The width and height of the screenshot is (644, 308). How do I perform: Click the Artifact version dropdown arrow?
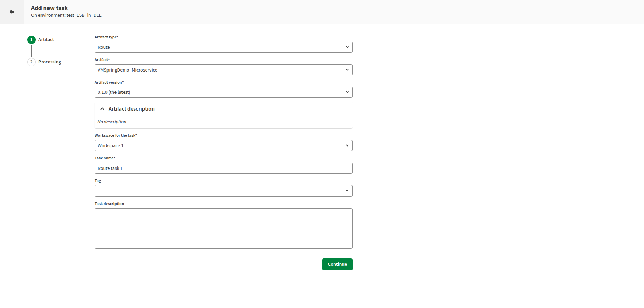click(347, 92)
